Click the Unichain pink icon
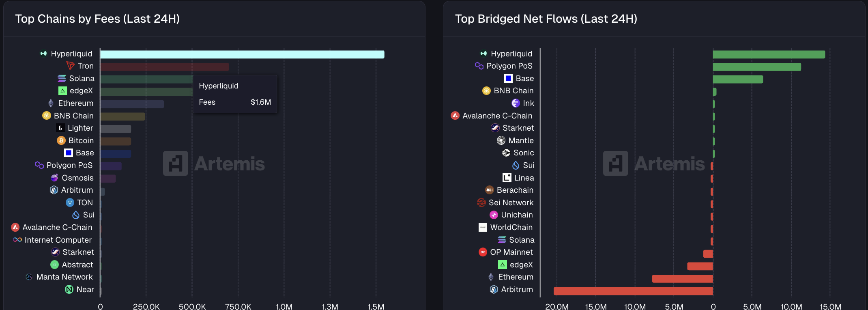868x310 pixels. [x=494, y=215]
